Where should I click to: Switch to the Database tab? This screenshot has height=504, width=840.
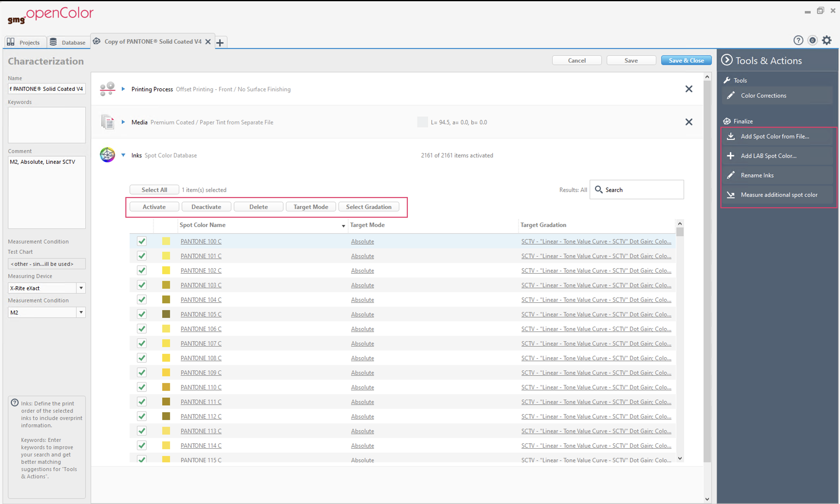[68, 42]
